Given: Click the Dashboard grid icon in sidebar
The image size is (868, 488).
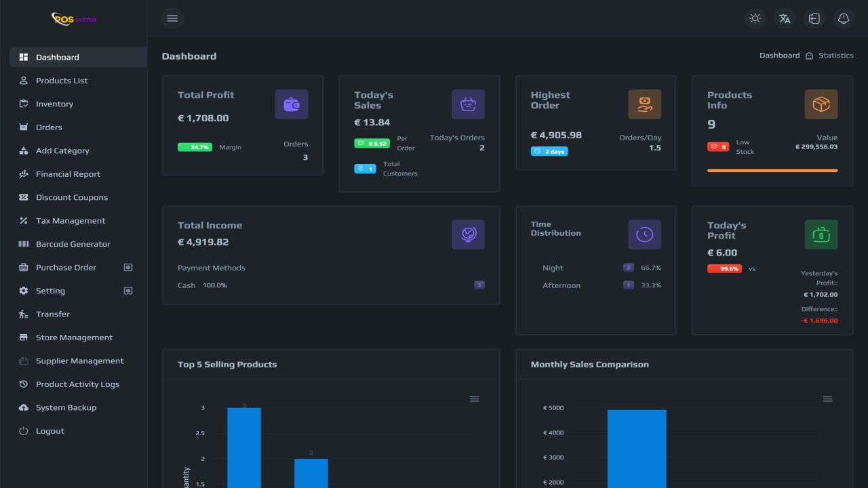Looking at the screenshot, I should pos(24,58).
